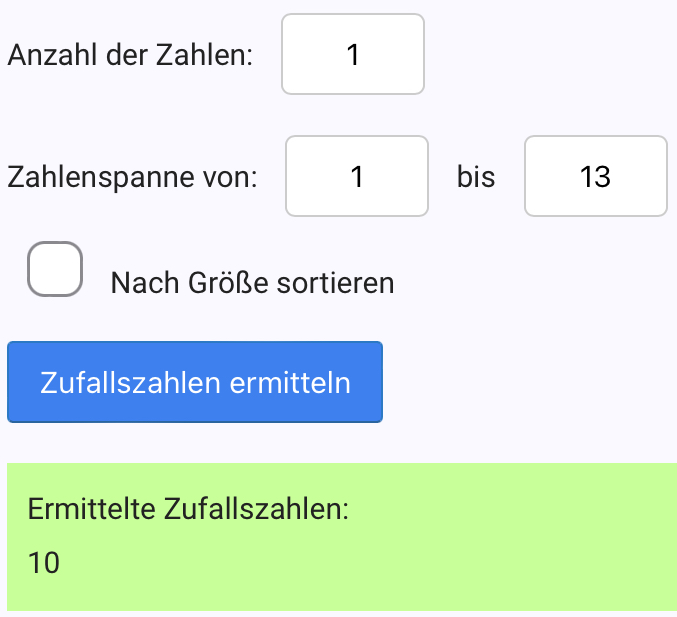Toggle sorting by size option
677x617 pixels.
click(x=54, y=269)
